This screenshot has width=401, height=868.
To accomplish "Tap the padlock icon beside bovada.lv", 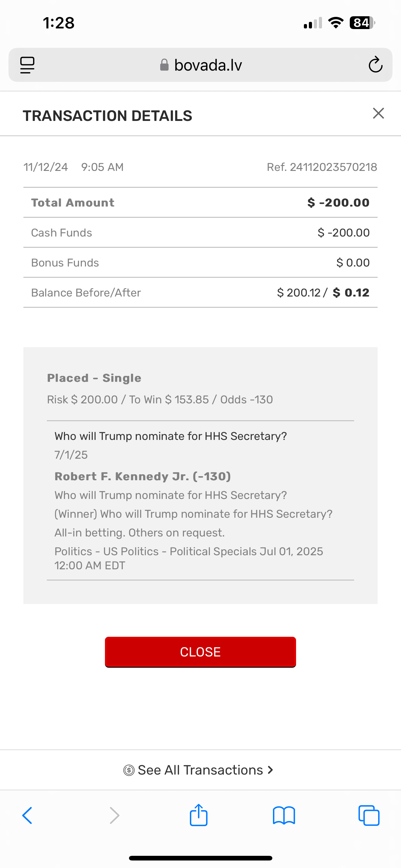I will (x=164, y=65).
